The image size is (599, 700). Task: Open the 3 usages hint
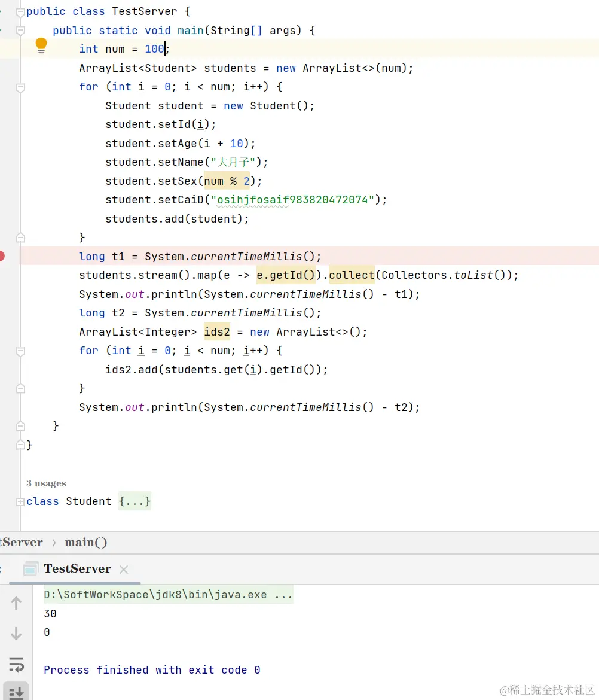point(46,483)
